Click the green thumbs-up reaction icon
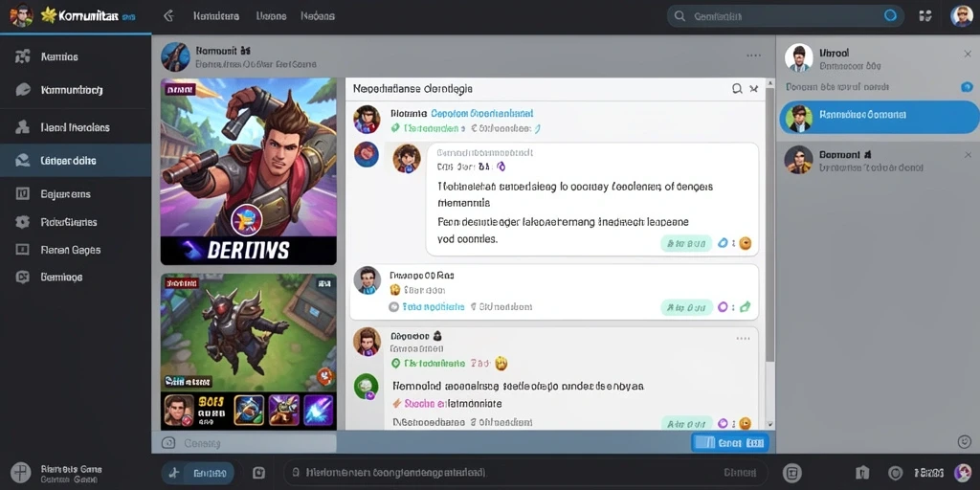The height and width of the screenshot is (490, 980). [745, 307]
